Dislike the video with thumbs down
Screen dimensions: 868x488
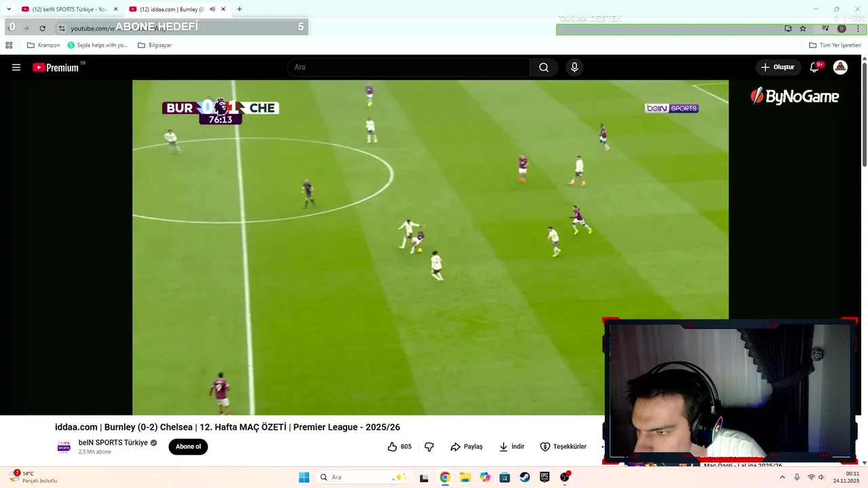point(429,447)
